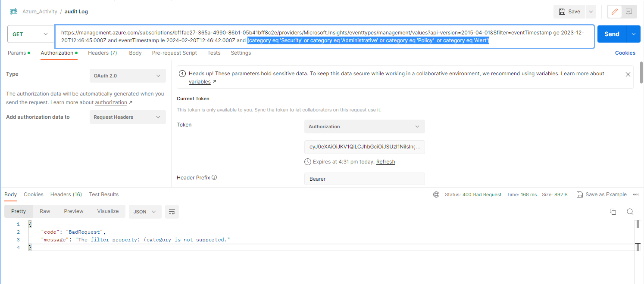Send the request with the Send button
Viewport: 644px width, 284px height.
tap(612, 34)
